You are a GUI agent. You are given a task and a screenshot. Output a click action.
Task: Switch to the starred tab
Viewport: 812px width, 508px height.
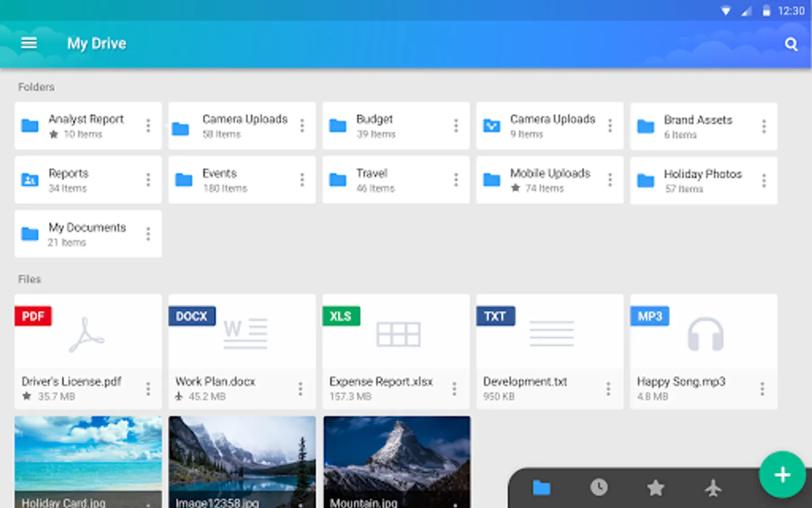655,487
